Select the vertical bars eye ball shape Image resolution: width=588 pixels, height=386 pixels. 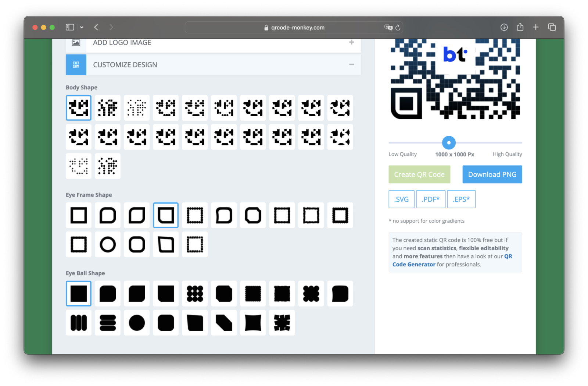pyautogui.click(x=79, y=323)
